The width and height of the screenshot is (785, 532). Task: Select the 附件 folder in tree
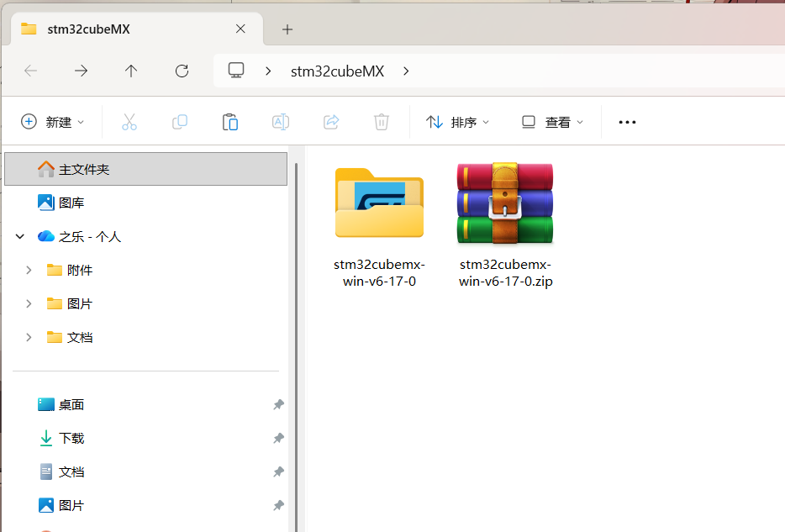tap(70, 271)
